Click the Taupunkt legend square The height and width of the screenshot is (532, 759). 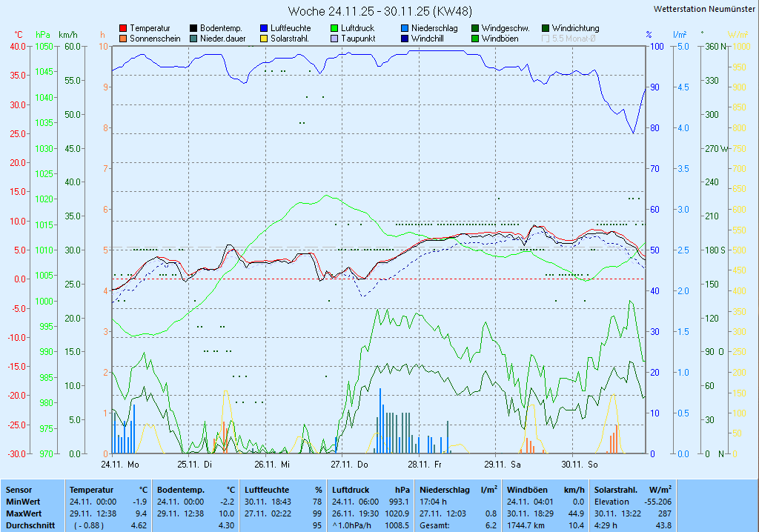pyautogui.click(x=334, y=39)
